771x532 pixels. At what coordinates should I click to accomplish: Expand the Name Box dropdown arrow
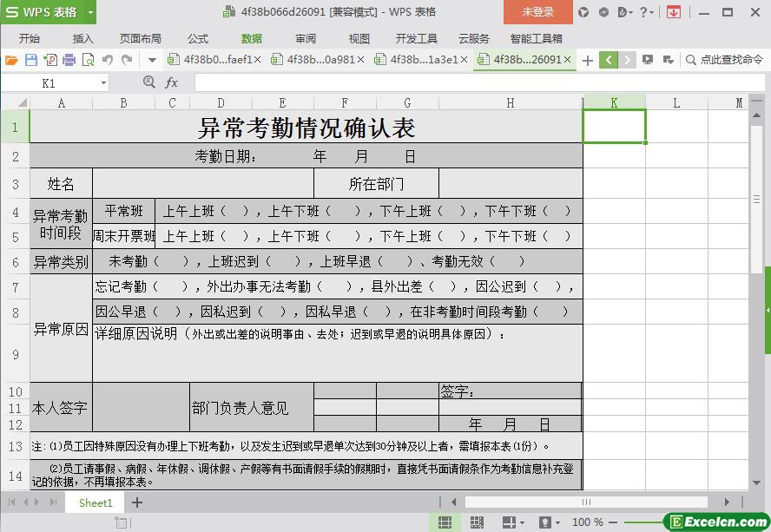[x=103, y=83]
